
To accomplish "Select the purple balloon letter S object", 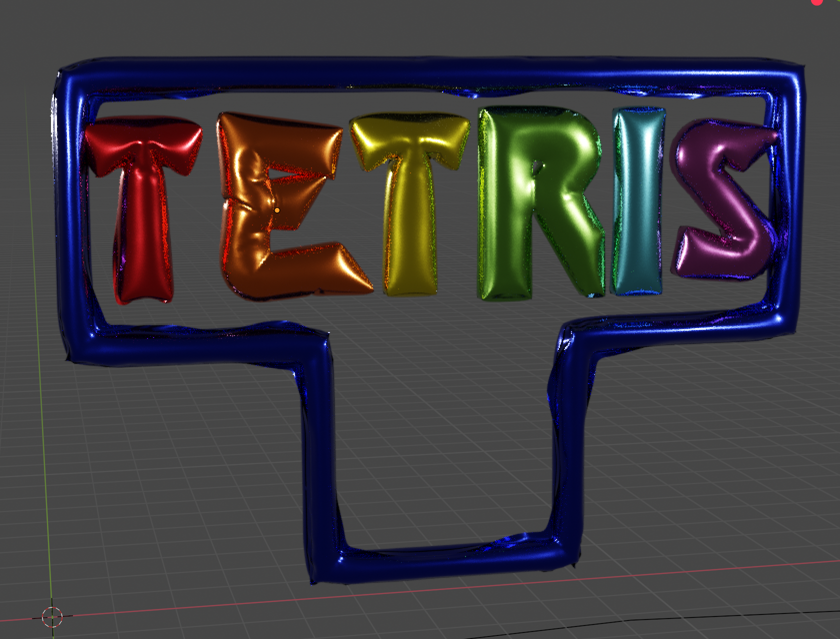I will coord(725,200).
